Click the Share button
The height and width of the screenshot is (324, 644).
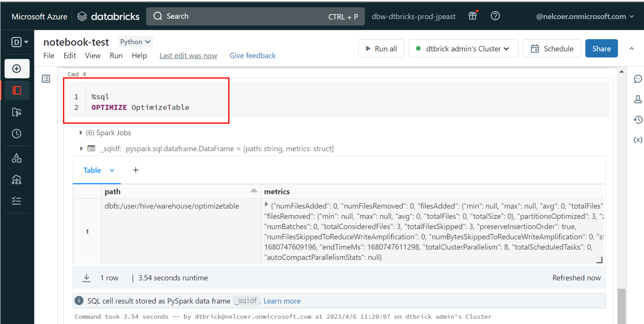pyautogui.click(x=601, y=49)
